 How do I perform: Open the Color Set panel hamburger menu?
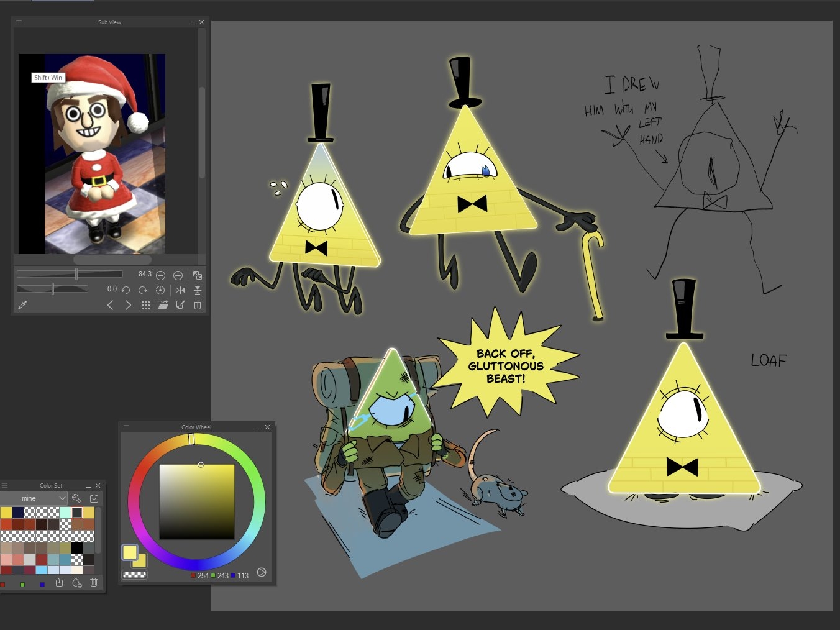(4, 486)
